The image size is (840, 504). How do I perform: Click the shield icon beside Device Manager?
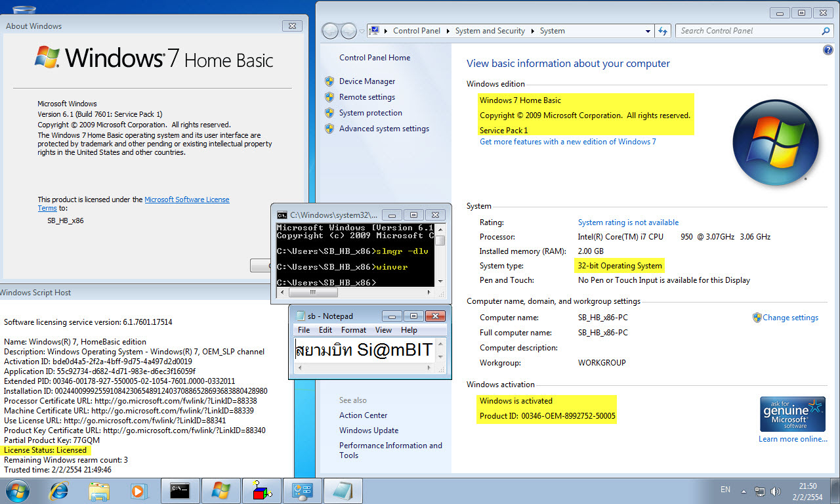pyautogui.click(x=329, y=81)
